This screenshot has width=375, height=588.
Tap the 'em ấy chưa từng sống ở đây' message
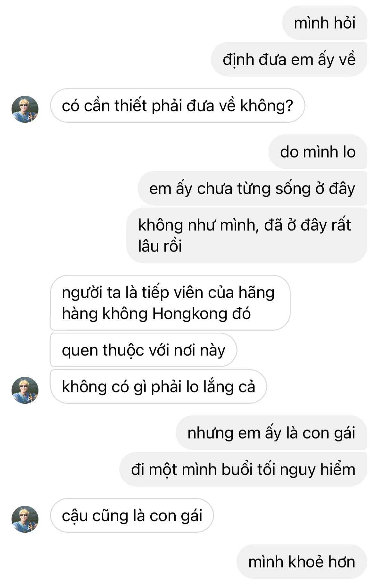click(x=252, y=188)
